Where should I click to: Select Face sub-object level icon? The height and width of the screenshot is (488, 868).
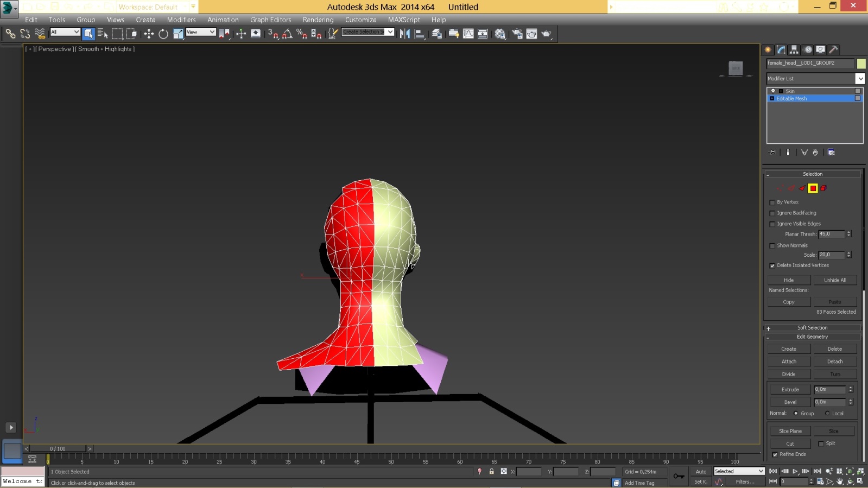[802, 188]
